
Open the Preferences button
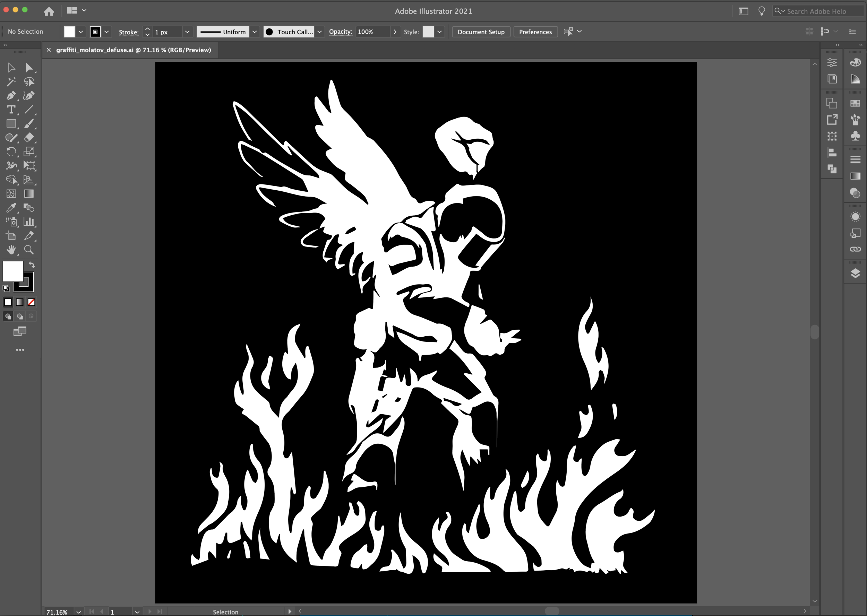point(535,32)
